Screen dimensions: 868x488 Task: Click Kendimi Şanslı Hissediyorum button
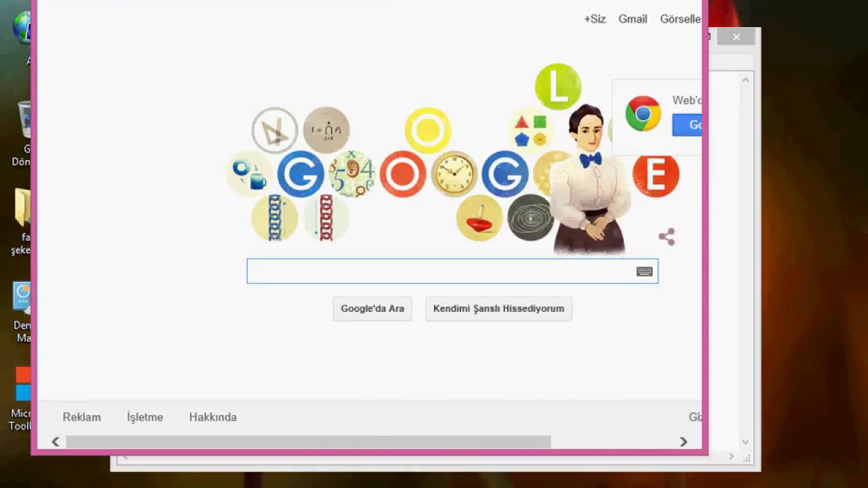click(498, 308)
